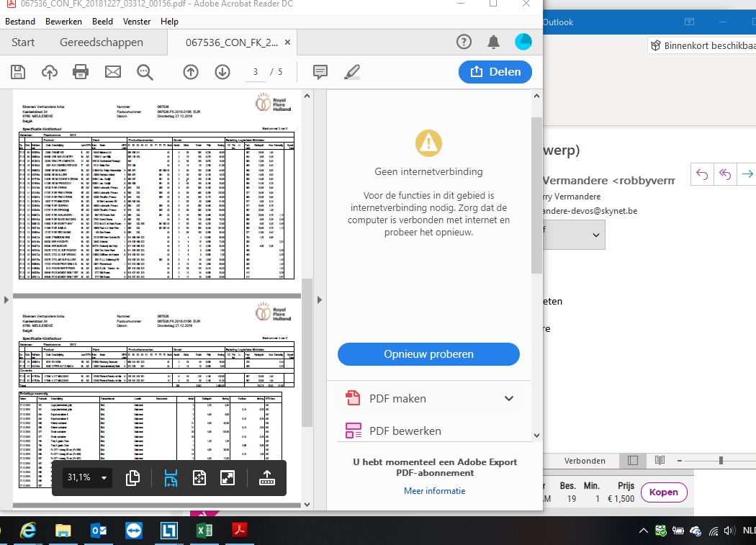Open the Bestand menu
756x545 pixels.
coord(20,22)
